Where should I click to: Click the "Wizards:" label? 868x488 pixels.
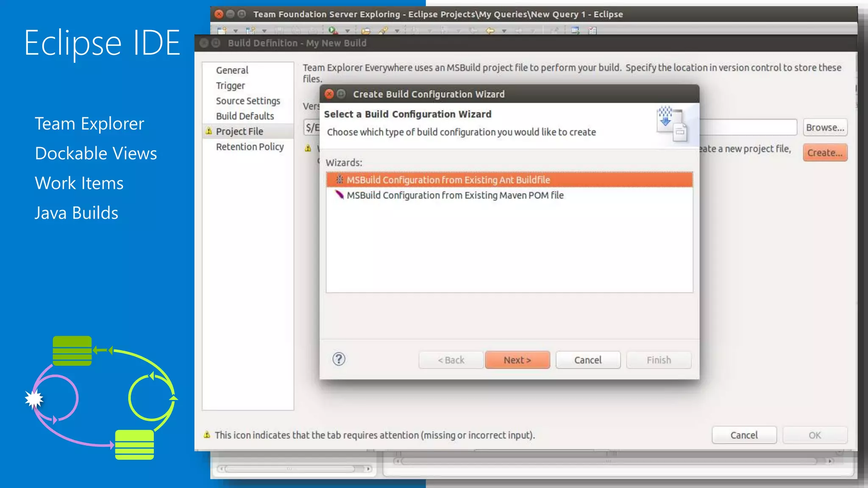(x=344, y=163)
